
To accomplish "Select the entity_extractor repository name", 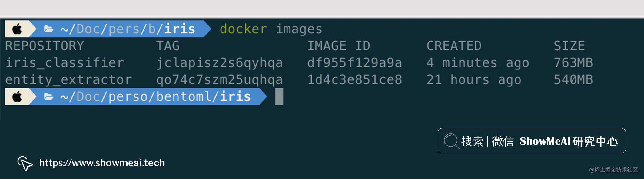I will [69, 80].
